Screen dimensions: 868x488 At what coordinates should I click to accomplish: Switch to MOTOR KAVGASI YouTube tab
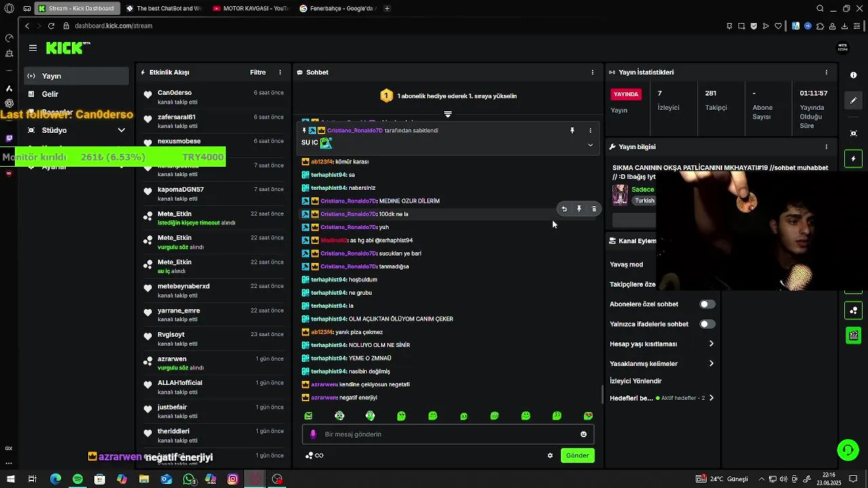250,9
